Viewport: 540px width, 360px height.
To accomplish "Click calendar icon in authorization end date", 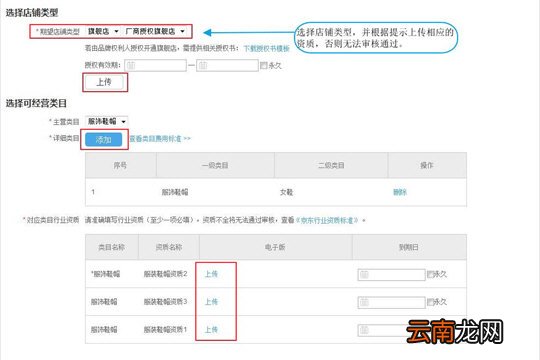I will point(203,65).
